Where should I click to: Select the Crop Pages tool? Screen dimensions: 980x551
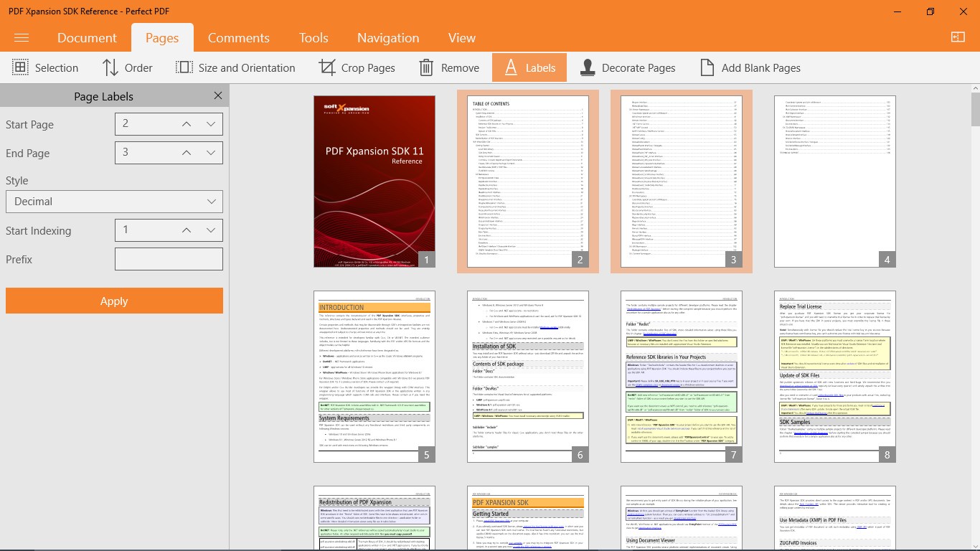click(x=357, y=67)
